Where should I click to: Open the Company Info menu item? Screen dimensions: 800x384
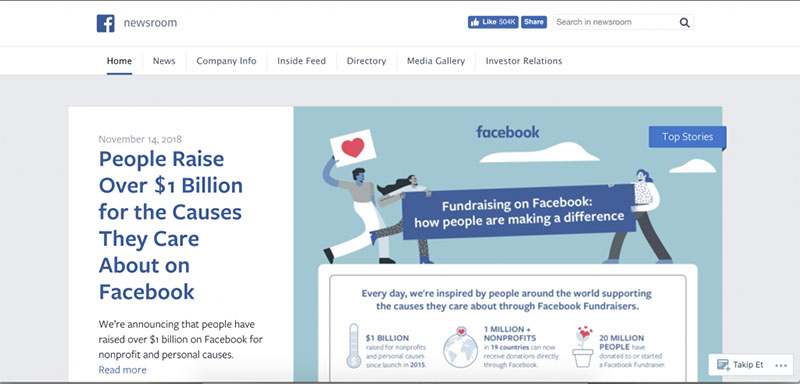(x=227, y=61)
